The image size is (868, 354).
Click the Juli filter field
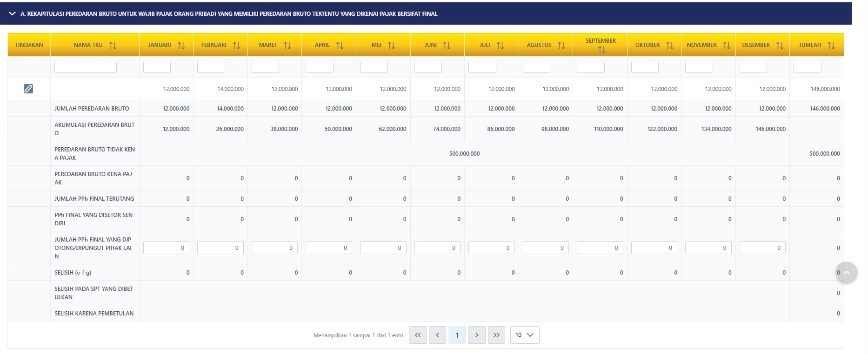click(482, 67)
